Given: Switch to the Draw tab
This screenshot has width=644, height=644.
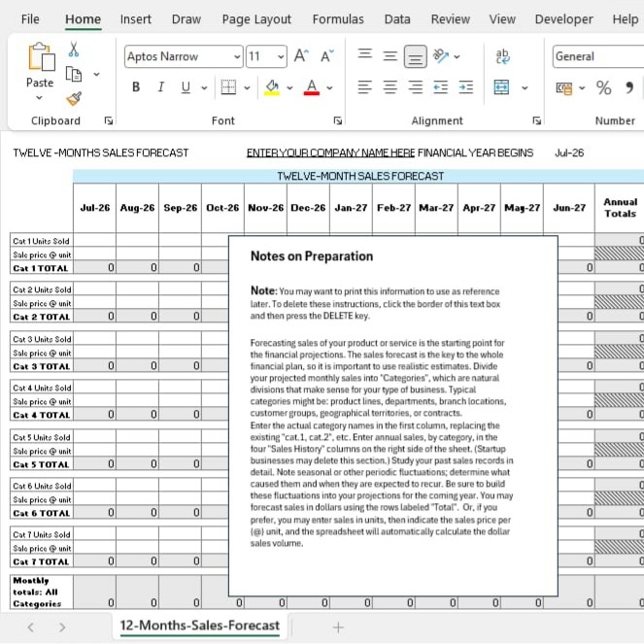Looking at the screenshot, I should click(x=186, y=19).
